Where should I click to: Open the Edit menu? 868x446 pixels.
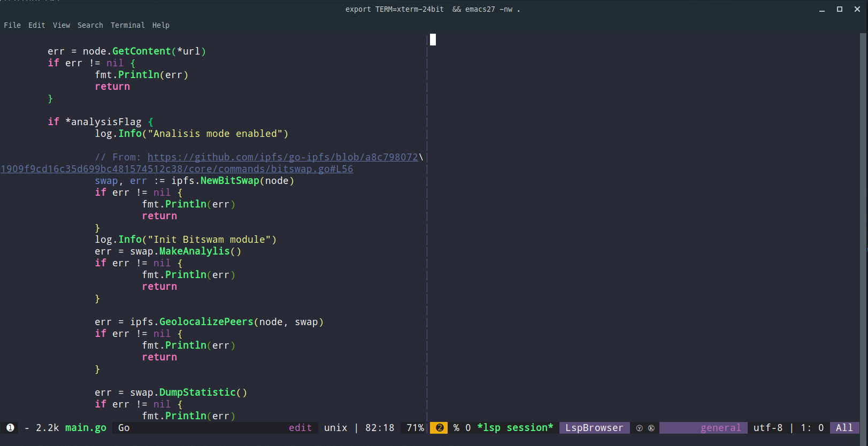point(36,25)
